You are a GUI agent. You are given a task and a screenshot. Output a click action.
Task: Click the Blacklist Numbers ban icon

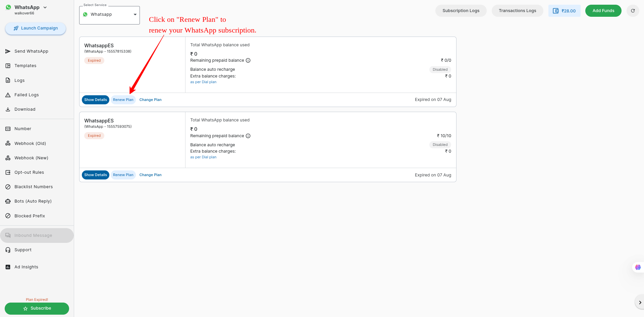(8, 187)
